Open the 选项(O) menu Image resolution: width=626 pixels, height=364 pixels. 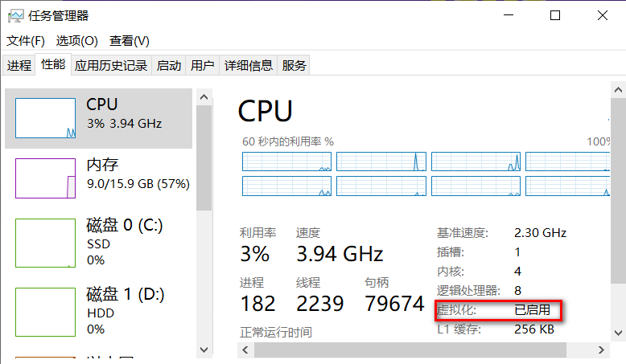point(76,41)
